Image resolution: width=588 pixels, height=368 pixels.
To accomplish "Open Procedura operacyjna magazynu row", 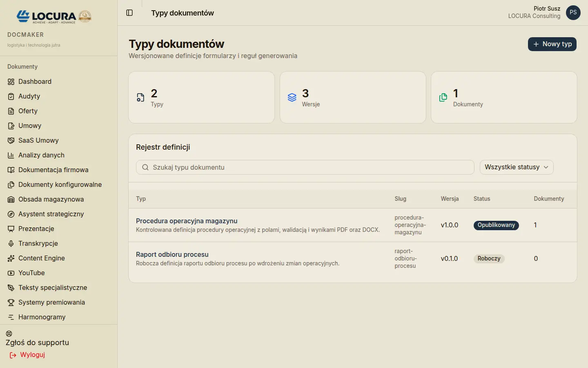I will click(353, 225).
